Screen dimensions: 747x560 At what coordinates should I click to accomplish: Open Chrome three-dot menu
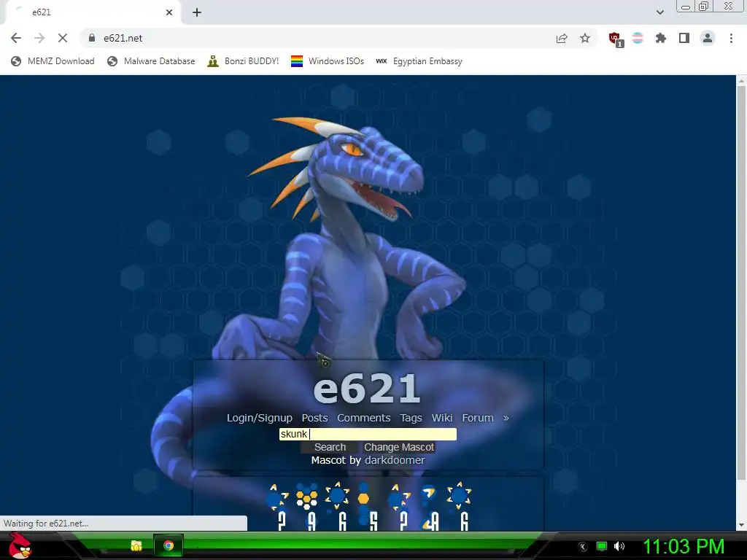pos(731,38)
